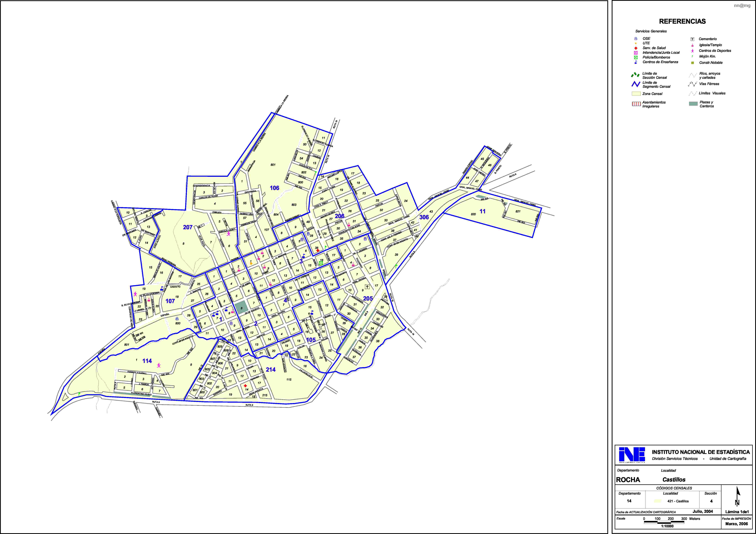Click the Servicios Generales subtitle

[651, 31]
